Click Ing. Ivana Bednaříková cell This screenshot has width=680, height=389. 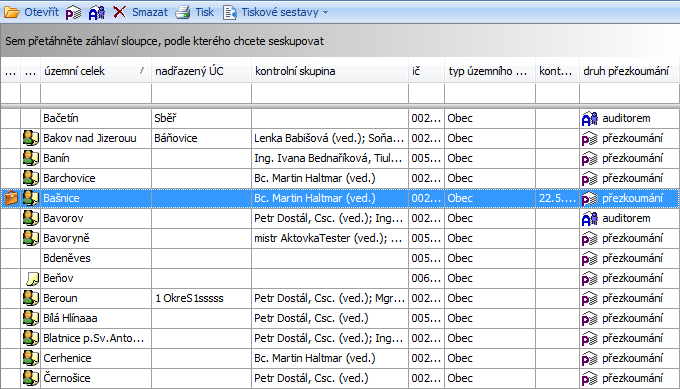[x=330, y=158]
